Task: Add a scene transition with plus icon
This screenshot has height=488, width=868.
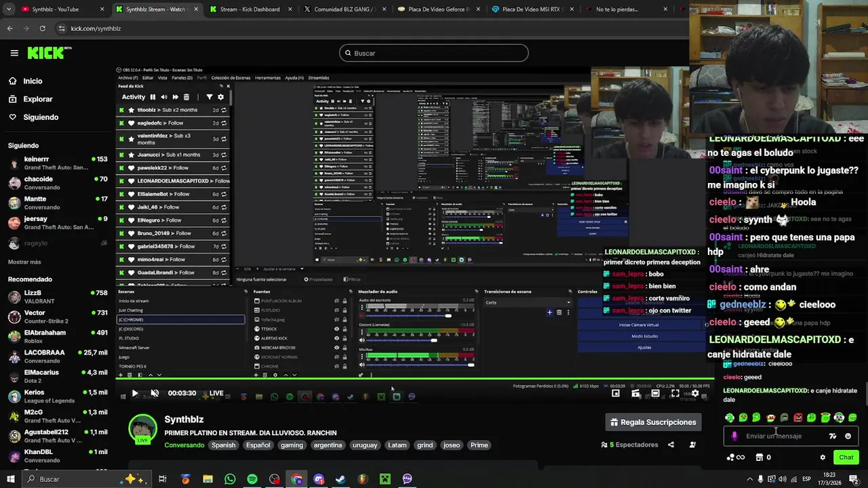Action: pos(549,312)
